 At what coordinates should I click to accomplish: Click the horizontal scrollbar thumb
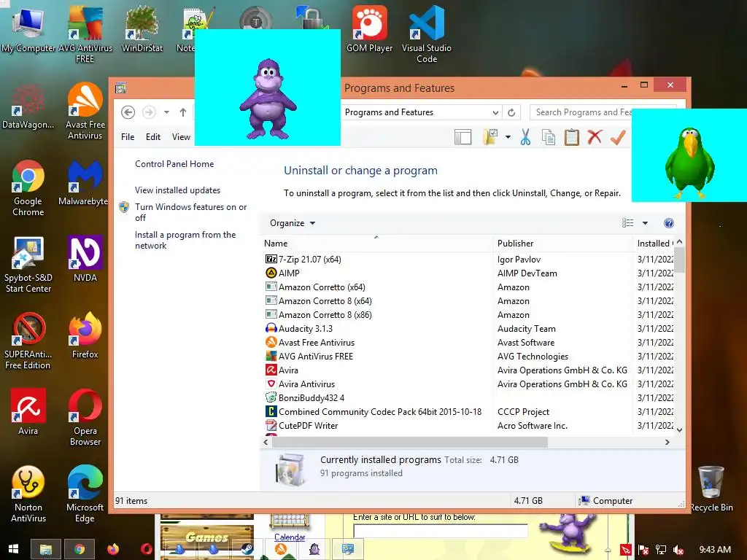pyautogui.click(x=410, y=443)
